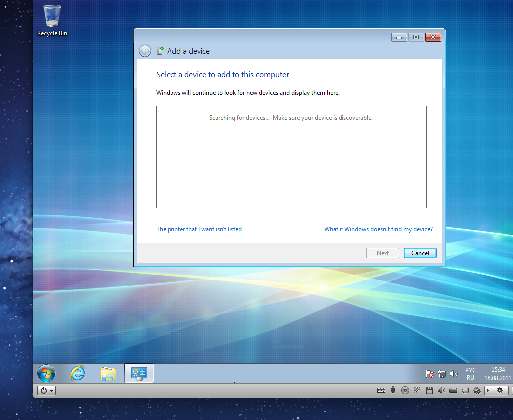Open the network tray icon

point(442,374)
